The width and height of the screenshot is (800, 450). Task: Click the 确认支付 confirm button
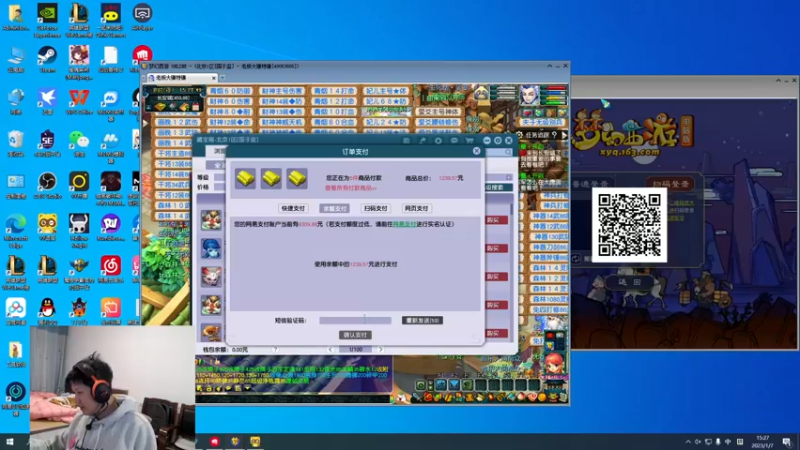click(x=355, y=335)
